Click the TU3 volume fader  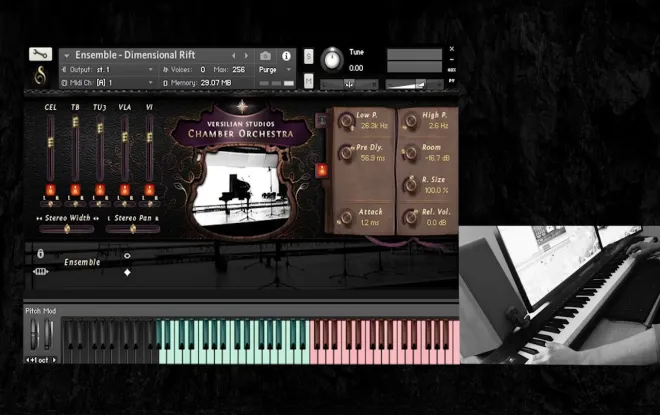click(x=100, y=128)
